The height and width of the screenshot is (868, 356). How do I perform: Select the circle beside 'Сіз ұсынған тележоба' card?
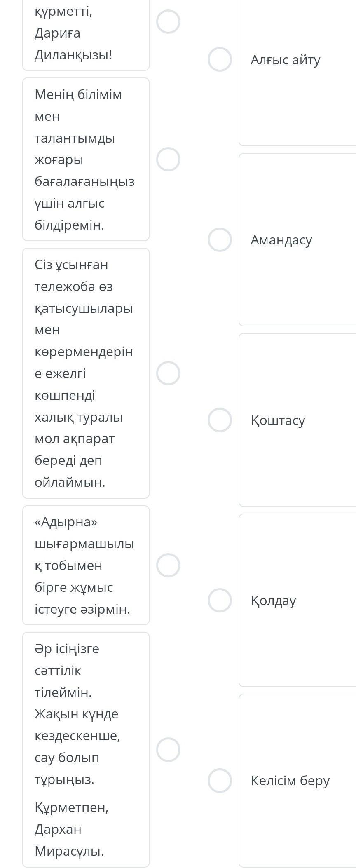[x=168, y=373]
